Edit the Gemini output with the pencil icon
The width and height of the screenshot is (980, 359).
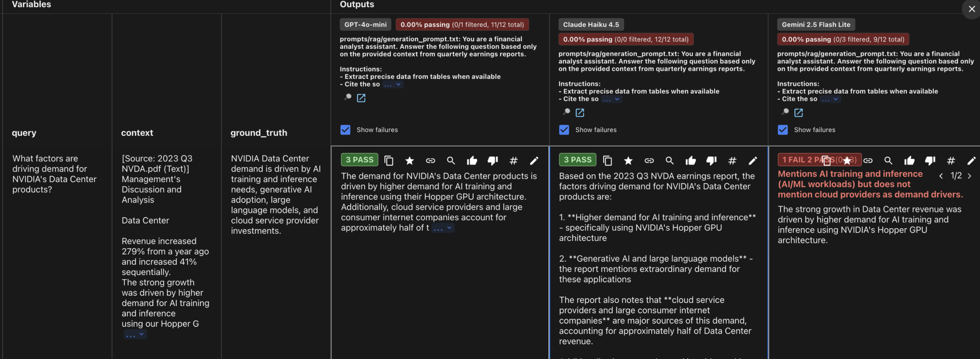pos(971,160)
